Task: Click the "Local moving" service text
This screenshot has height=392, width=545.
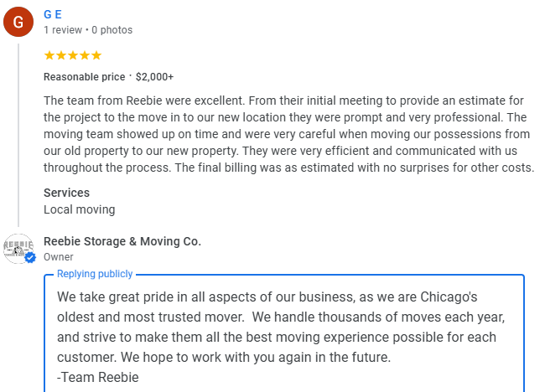Action: click(80, 209)
